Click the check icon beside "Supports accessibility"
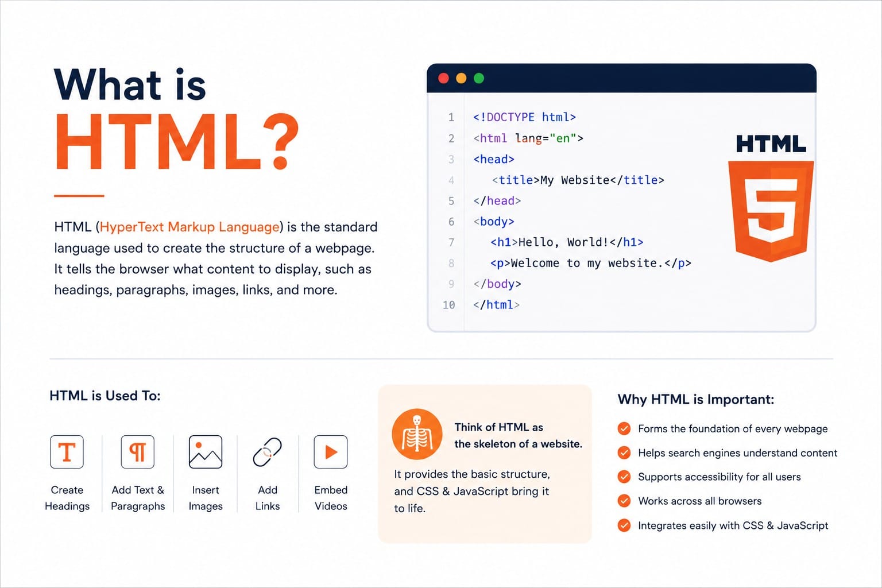Screen dimensions: 882x588 (624, 477)
